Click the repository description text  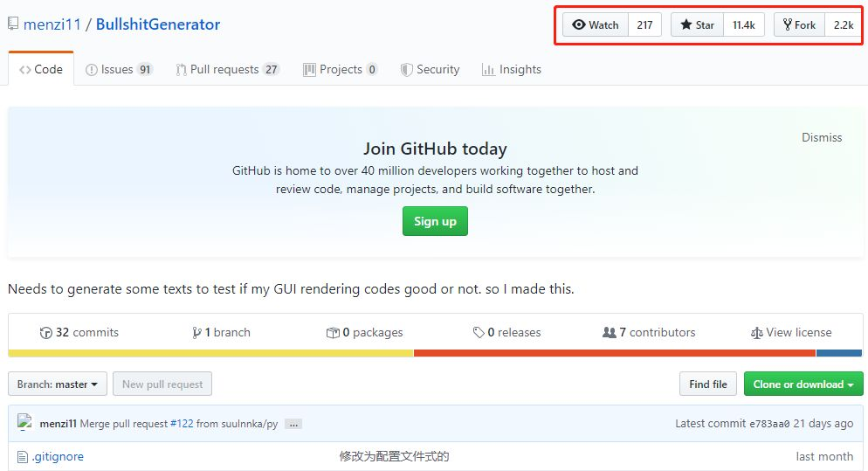(291, 288)
